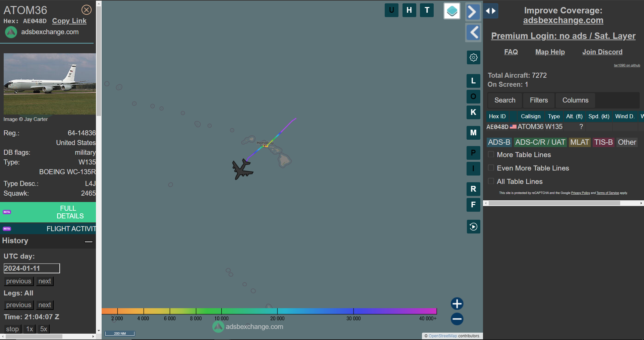Switch to the Search tab
The height and width of the screenshot is (340, 644).
click(x=505, y=100)
